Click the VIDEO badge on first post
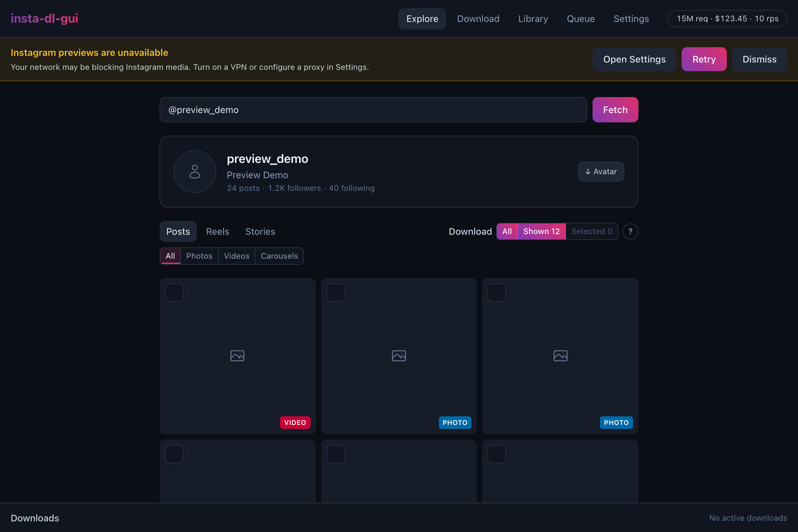The height and width of the screenshot is (532, 798). [295, 422]
